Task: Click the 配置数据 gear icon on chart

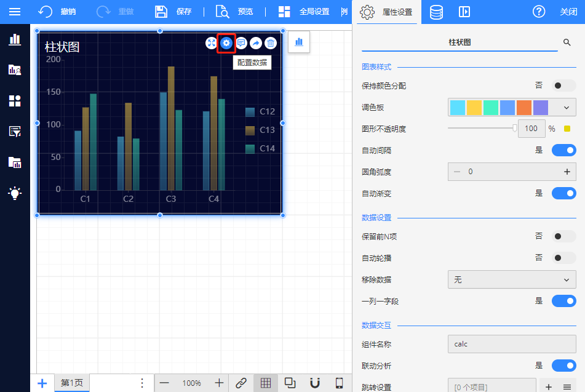Action: 226,43
